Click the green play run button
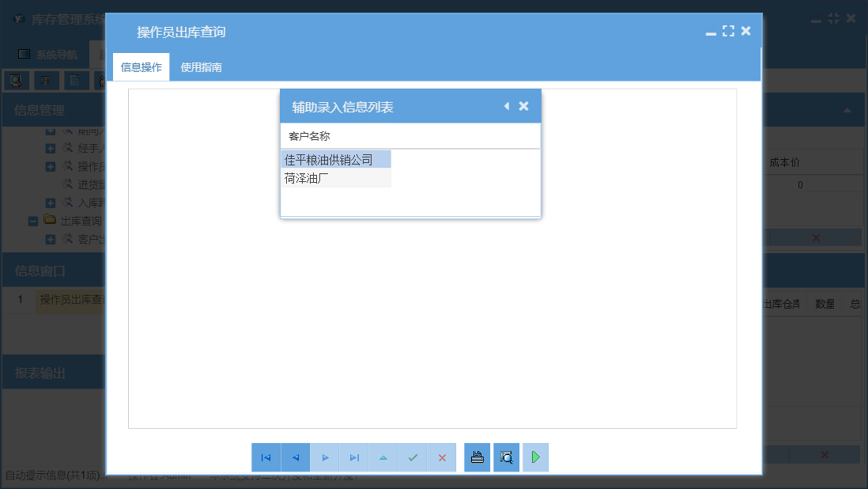This screenshot has height=489, width=868. click(535, 457)
